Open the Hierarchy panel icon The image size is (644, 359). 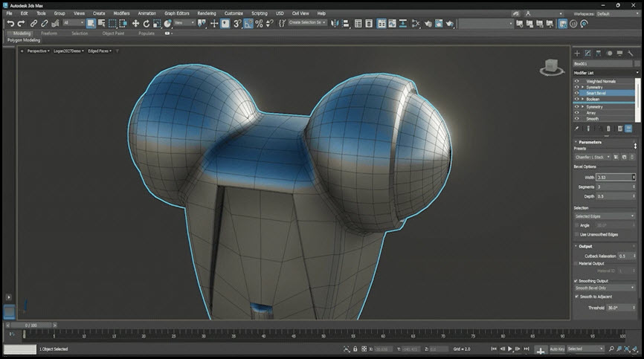(x=599, y=54)
